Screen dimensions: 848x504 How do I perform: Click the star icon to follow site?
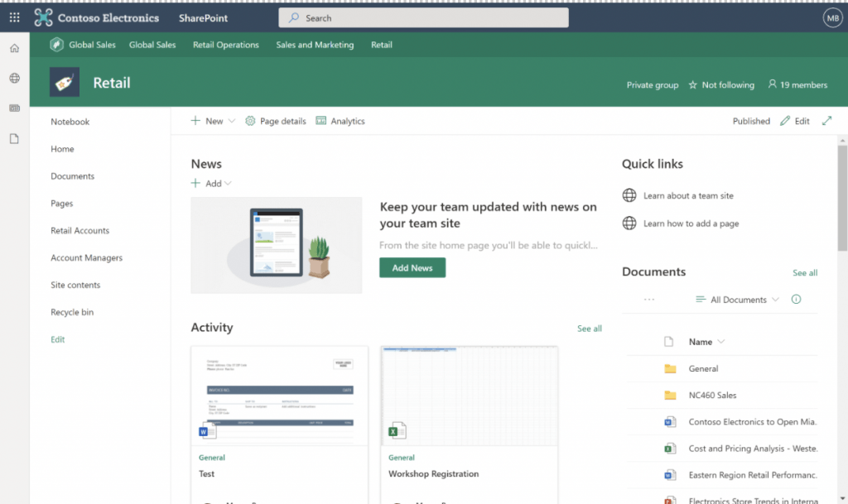(x=693, y=84)
